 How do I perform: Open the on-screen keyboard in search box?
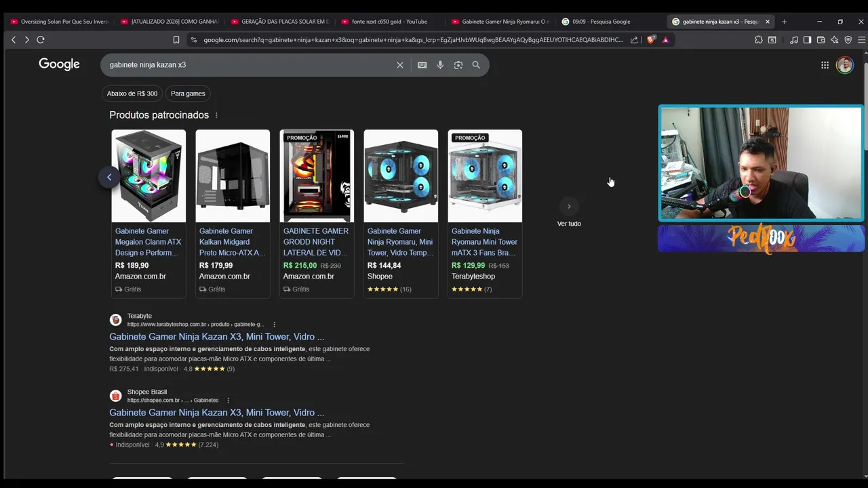point(422,65)
